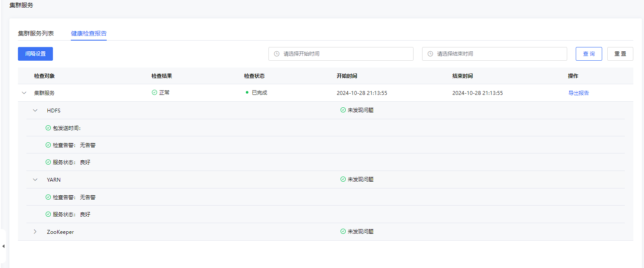Click the check icon beside HDFS 服务状态
Screen dimensions: 644x268
tap(48, 162)
